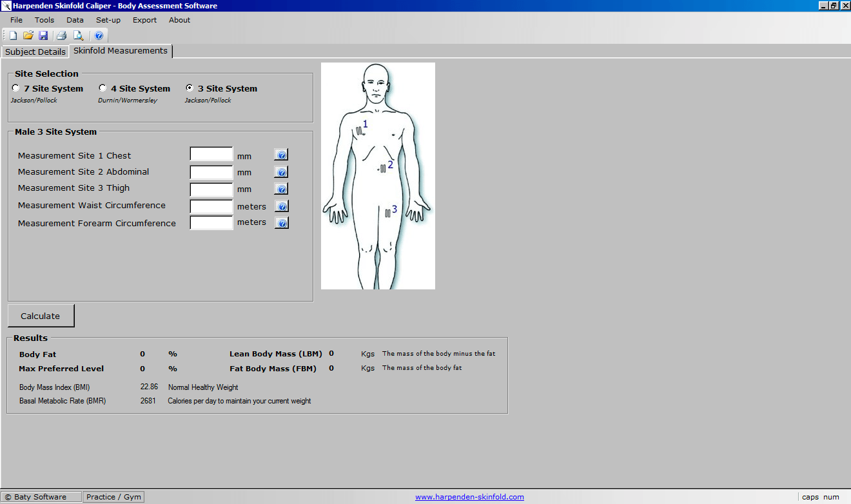851x504 pixels.
Task: Save using the floppy disk icon
Action: click(43, 35)
